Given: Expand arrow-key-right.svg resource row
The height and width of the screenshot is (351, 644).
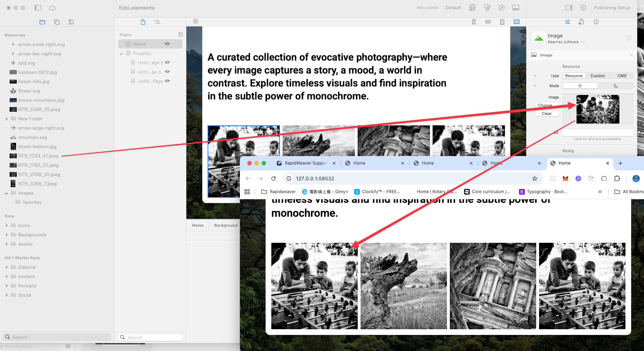Looking at the screenshot, I should [x=13, y=54].
